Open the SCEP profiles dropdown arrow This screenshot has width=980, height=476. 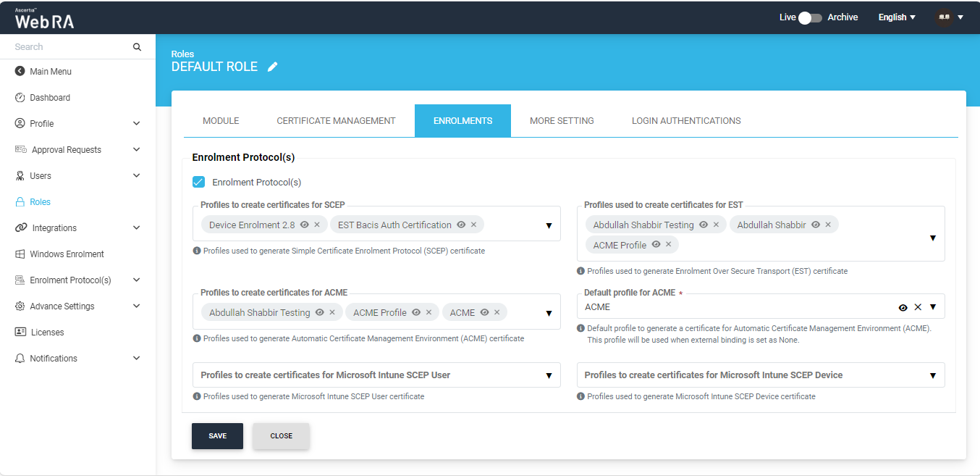point(549,225)
